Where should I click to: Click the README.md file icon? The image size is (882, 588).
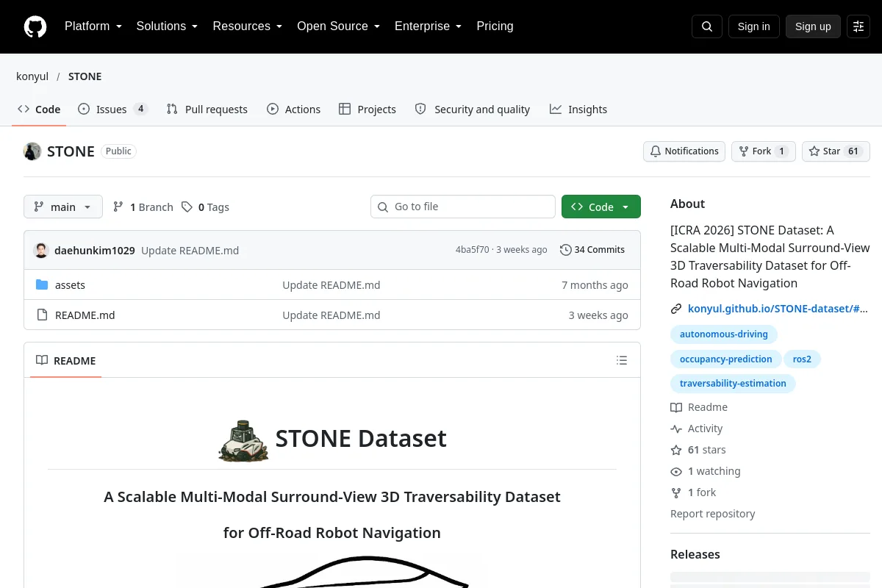click(42, 315)
